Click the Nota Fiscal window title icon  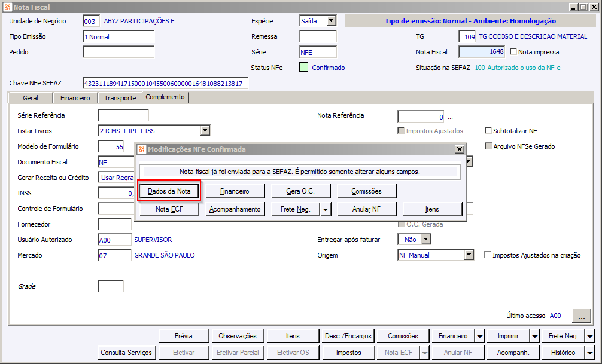[x=7, y=7]
